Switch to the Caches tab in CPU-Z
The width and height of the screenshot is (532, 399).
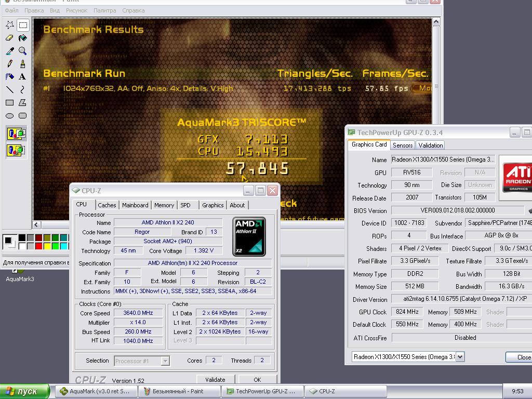coord(107,205)
